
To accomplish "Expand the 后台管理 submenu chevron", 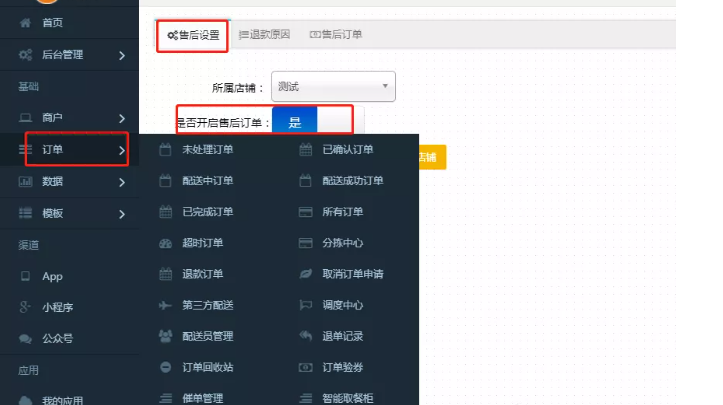I will 122,55.
